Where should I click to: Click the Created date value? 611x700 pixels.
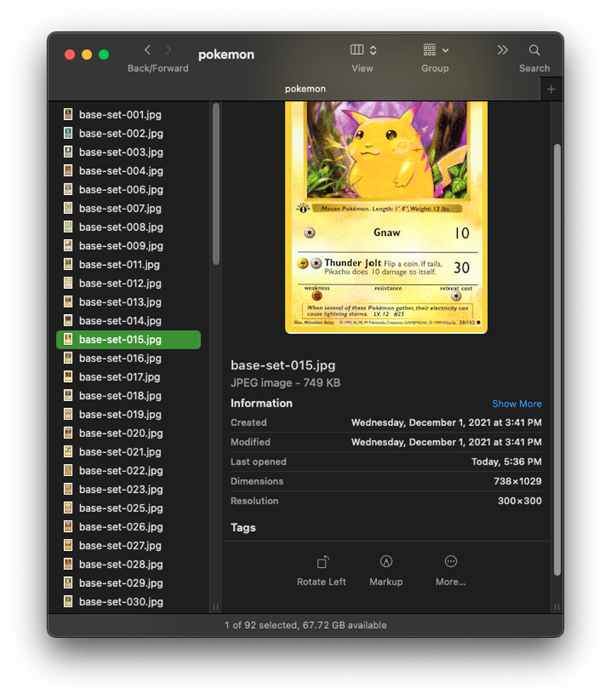446,423
